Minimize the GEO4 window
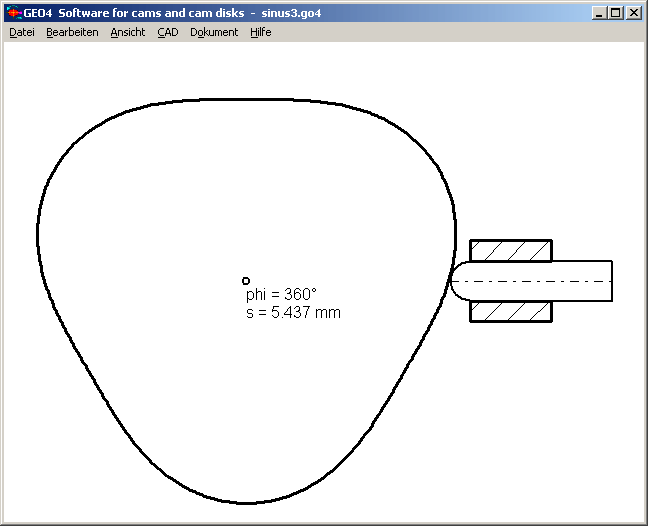Image resolution: width=648 pixels, height=526 pixels. click(598, 13)
